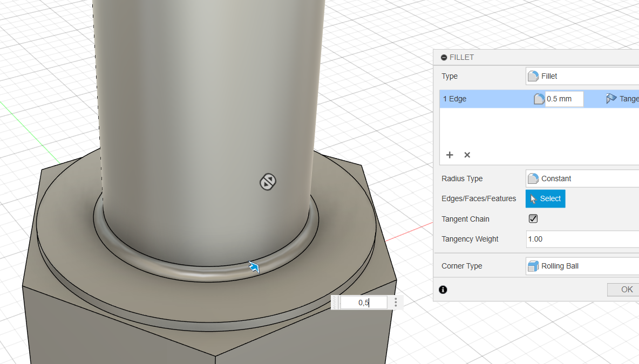Viewport: 639px width, 364px height.
Task: Open the Radius Type dropdown showing Constant
Action: pyautogui.click(x=582, y=178)
